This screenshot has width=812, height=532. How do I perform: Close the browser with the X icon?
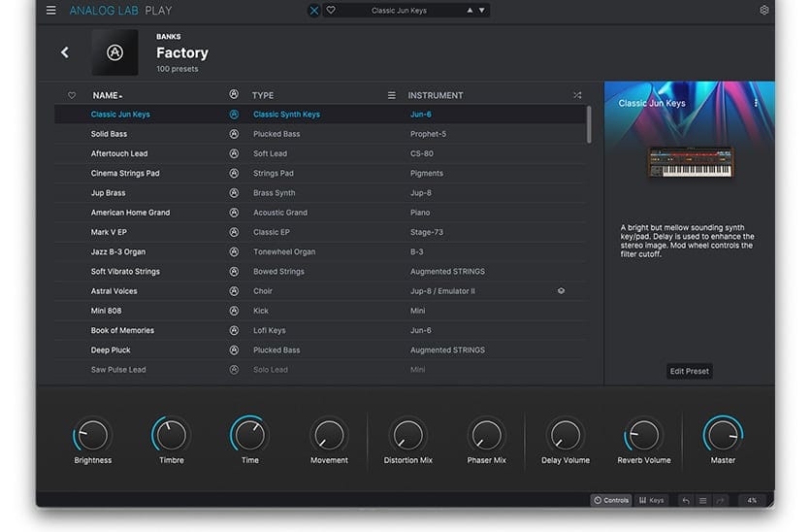[x=313, y=11]
